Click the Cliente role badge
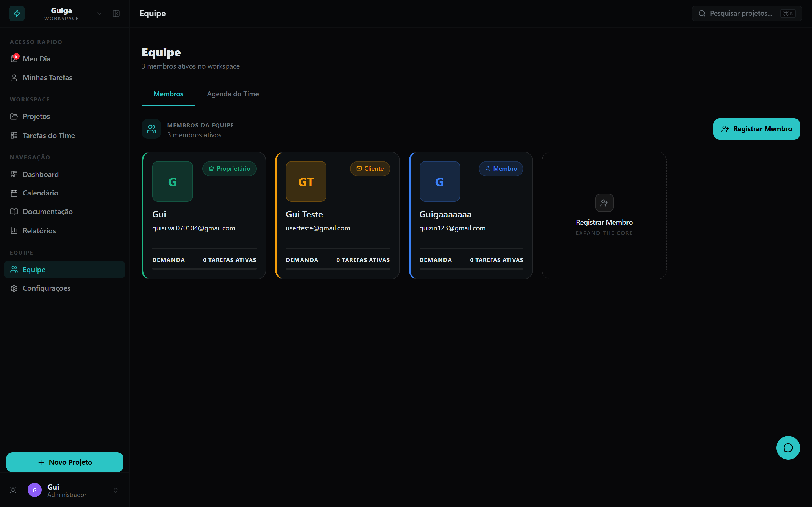This screenshot has height=507, width=812. (x=370, y=169)
